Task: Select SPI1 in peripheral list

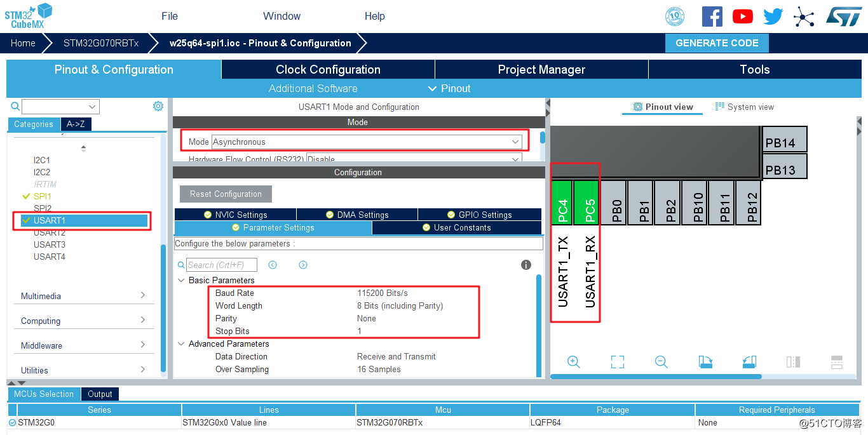Action: pos(43,196)
